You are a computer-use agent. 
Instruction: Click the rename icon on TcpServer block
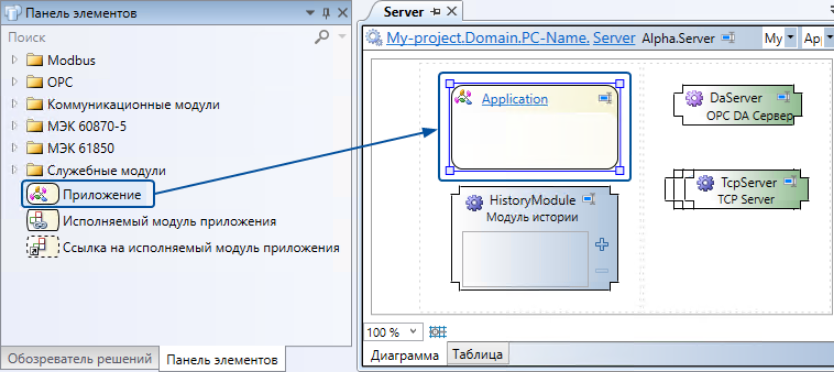790,181
